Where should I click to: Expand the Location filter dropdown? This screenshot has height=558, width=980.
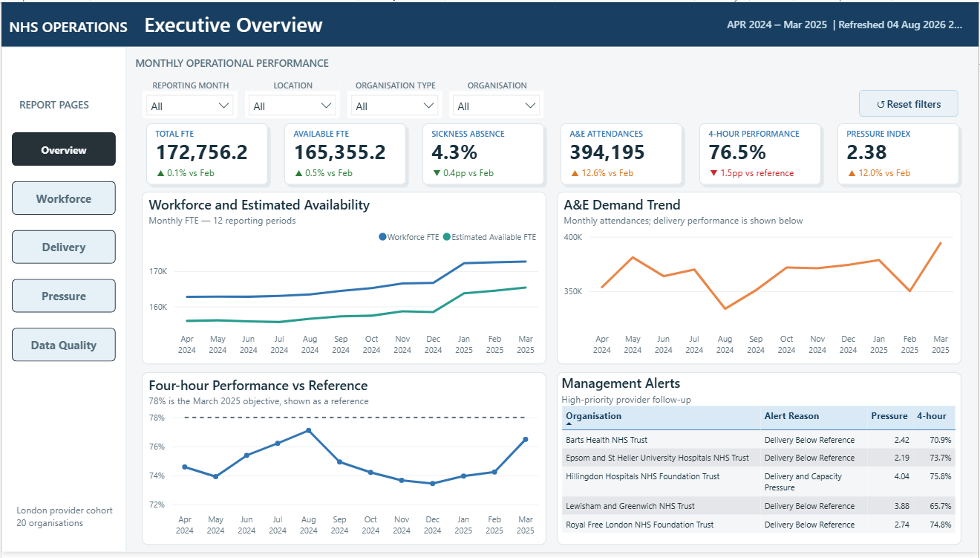pos(293,106)
